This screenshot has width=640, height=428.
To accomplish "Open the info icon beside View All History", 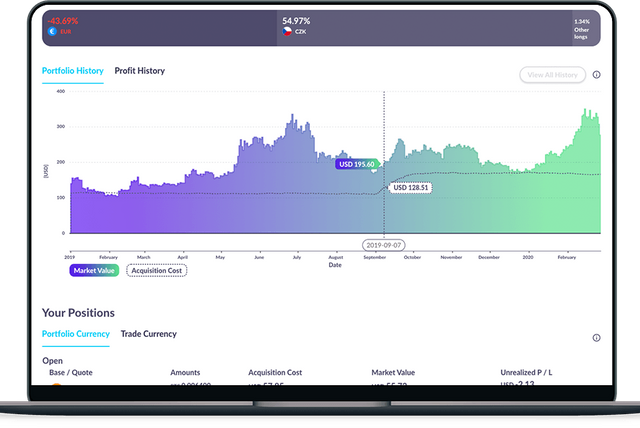I will pyautogui.click(x=596, y=75).
